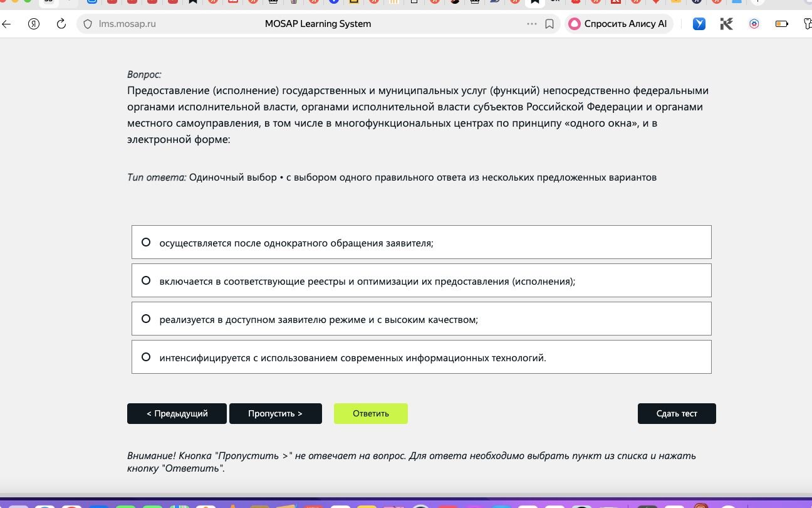Open the Yandex home button
The height and width of the screenshot is (508, 812).
click(x=34, y=24)
